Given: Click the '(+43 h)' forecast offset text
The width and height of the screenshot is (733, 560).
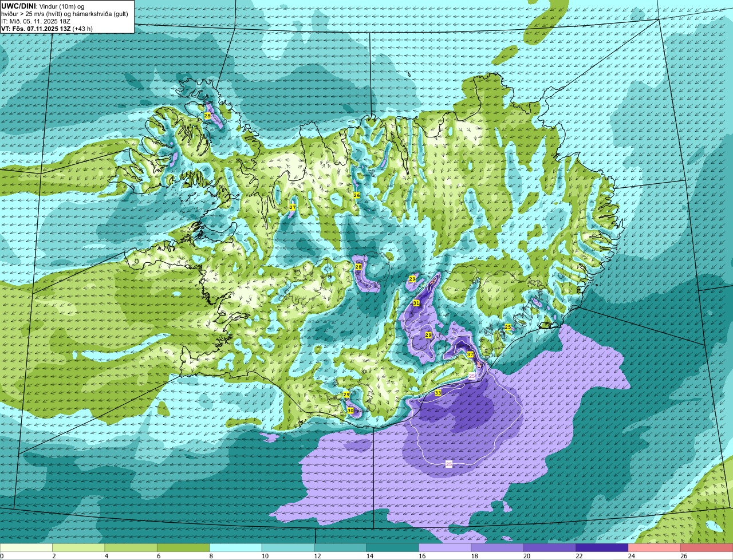Looking at the screenshot, I should click(x=82, y=28).
